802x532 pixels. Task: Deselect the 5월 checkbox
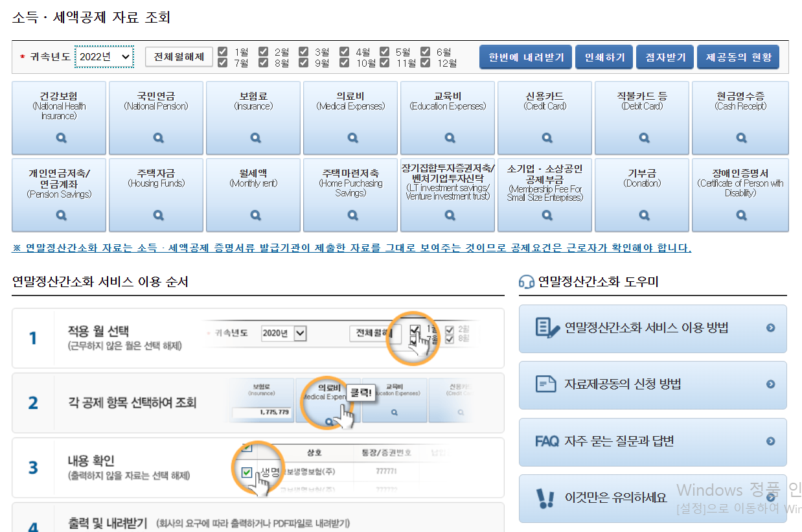tap(384, 51)
